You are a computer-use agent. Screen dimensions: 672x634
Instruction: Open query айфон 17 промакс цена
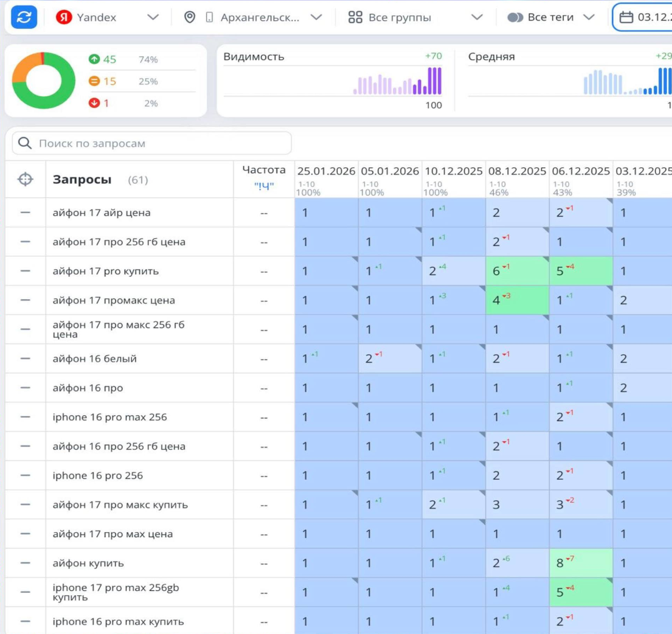[114, 300]
